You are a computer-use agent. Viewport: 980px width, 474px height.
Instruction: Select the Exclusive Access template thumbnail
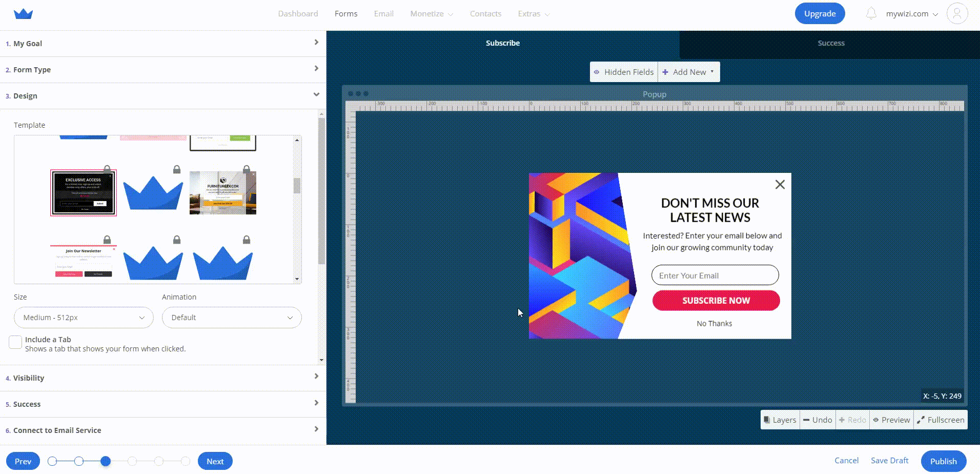[84, 193]
